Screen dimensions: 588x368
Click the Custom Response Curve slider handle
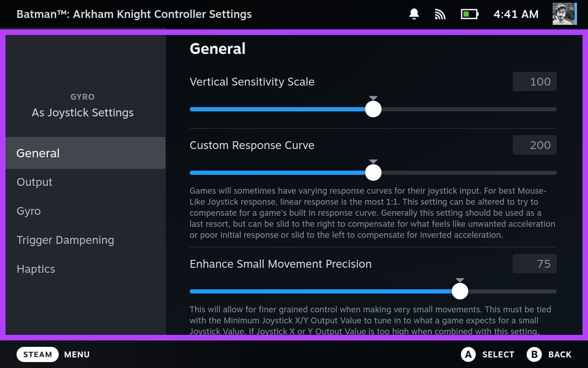point(373,173)
